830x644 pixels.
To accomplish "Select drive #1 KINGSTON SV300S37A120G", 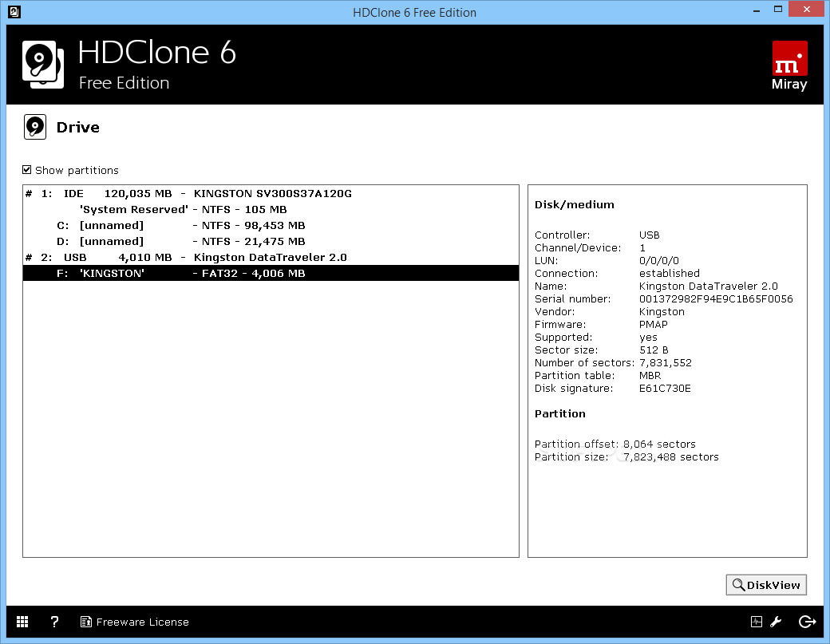I will click(x=271, y=194).
